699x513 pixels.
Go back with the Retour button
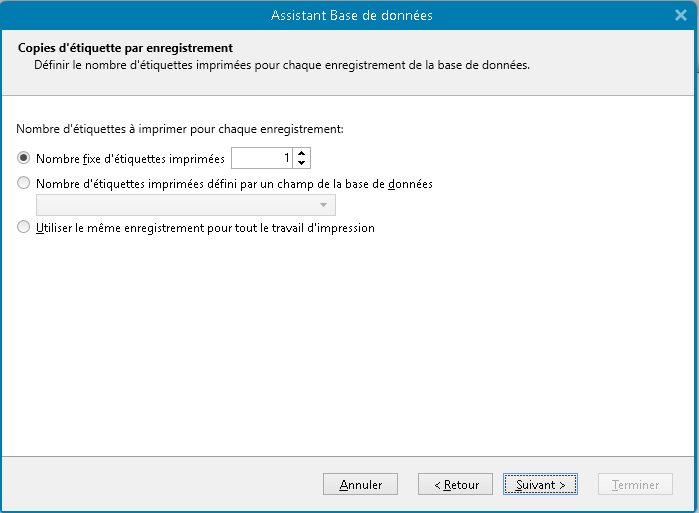point(455,485)
